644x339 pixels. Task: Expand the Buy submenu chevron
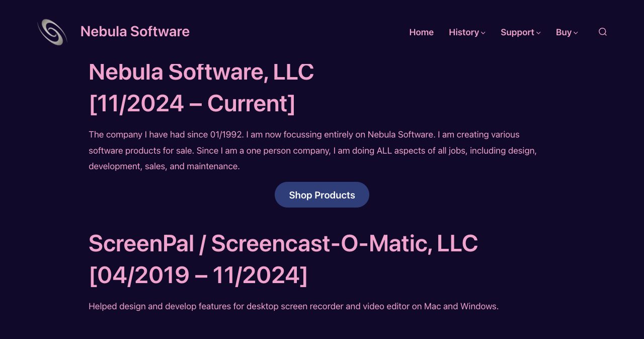pyautogui.click(x=576, y=33)
